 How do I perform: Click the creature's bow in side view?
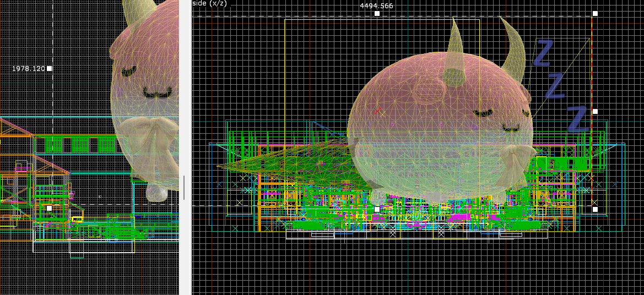[515, 159]
